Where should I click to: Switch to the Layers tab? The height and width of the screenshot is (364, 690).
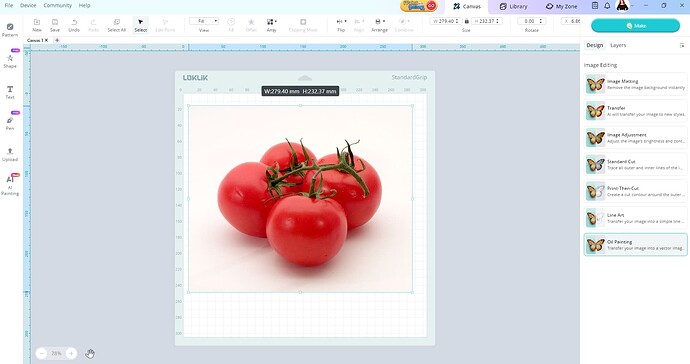[618, 45]
